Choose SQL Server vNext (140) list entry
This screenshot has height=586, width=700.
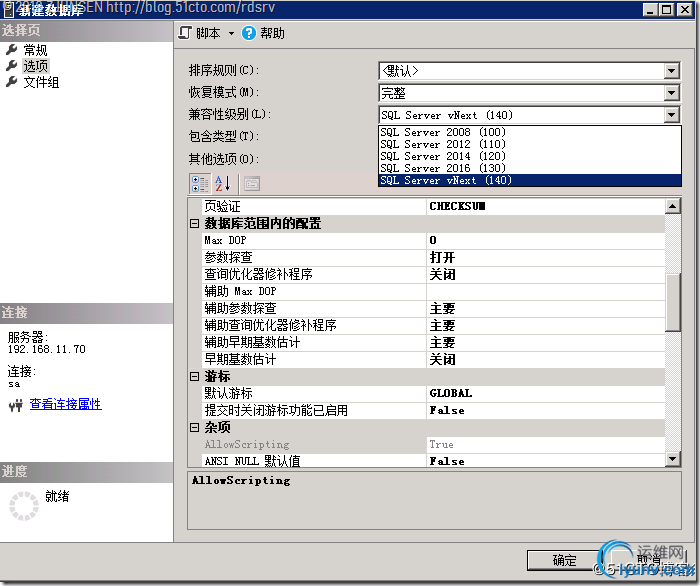(x=529, y=180)
